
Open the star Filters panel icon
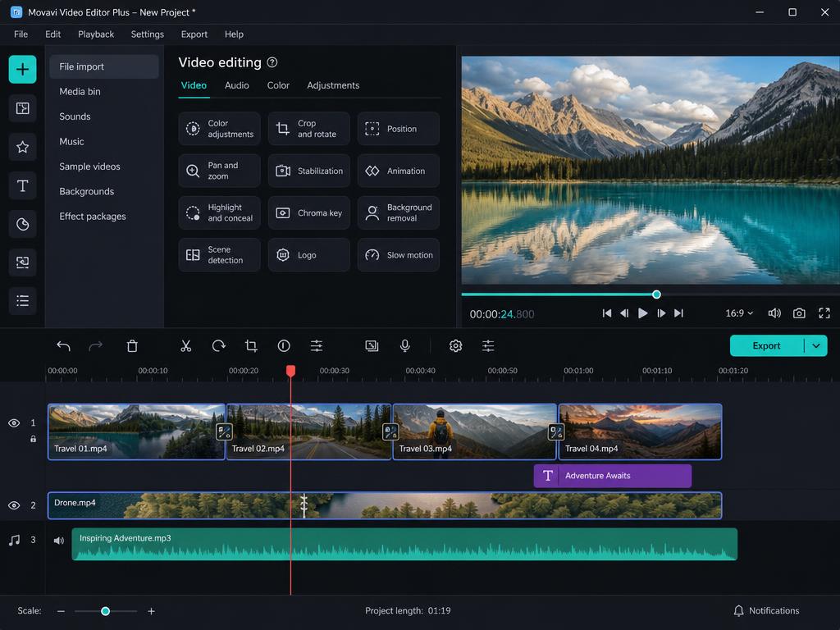tap(22, 147)
